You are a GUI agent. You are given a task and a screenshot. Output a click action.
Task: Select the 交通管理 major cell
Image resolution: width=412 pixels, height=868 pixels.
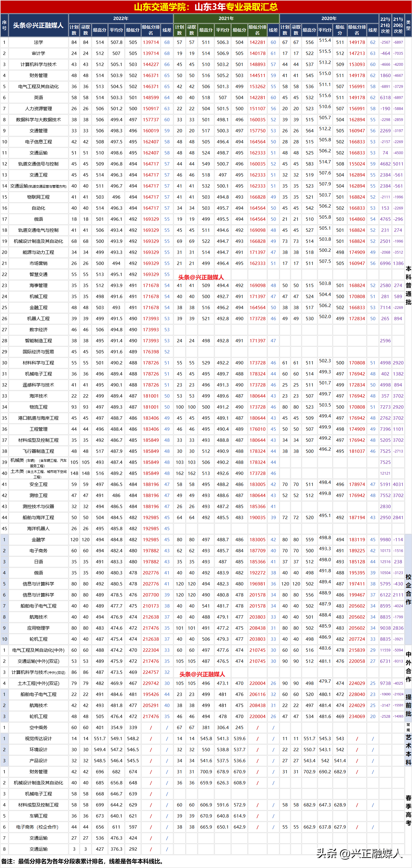point(39,131)
